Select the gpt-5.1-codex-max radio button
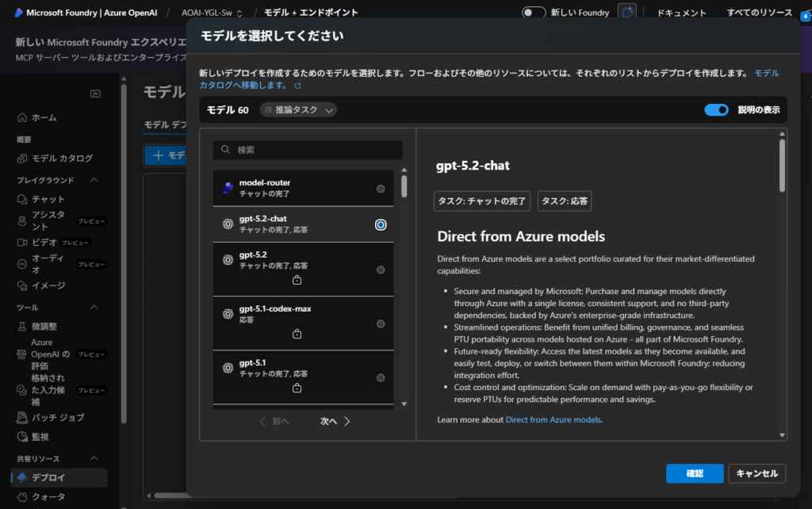The image size is (812, 509). 381,323
